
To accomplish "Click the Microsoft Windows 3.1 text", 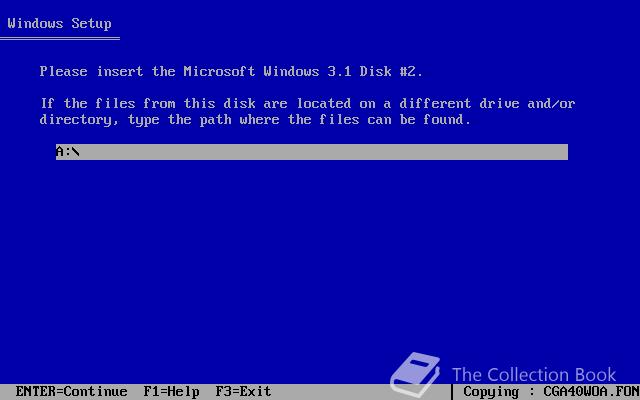I will [262, 71].
